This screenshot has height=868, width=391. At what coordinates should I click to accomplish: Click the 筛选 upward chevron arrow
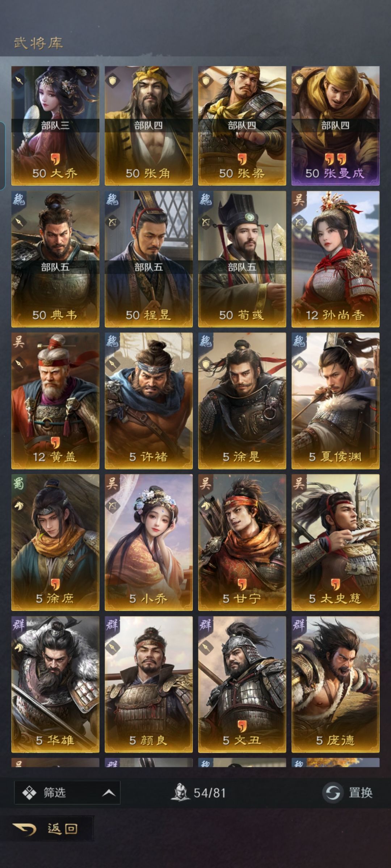[x=109, y=793]
